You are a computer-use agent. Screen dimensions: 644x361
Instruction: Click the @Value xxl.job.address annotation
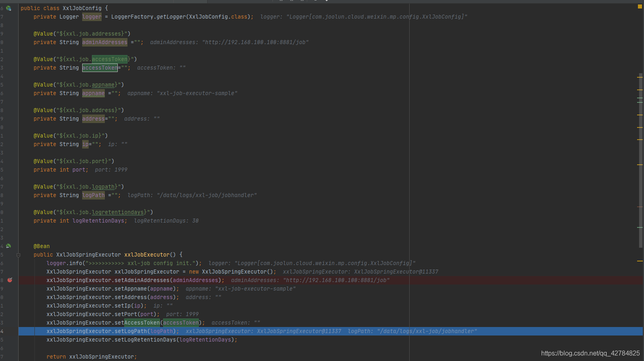pyautogui.click(x=79, y=110)
